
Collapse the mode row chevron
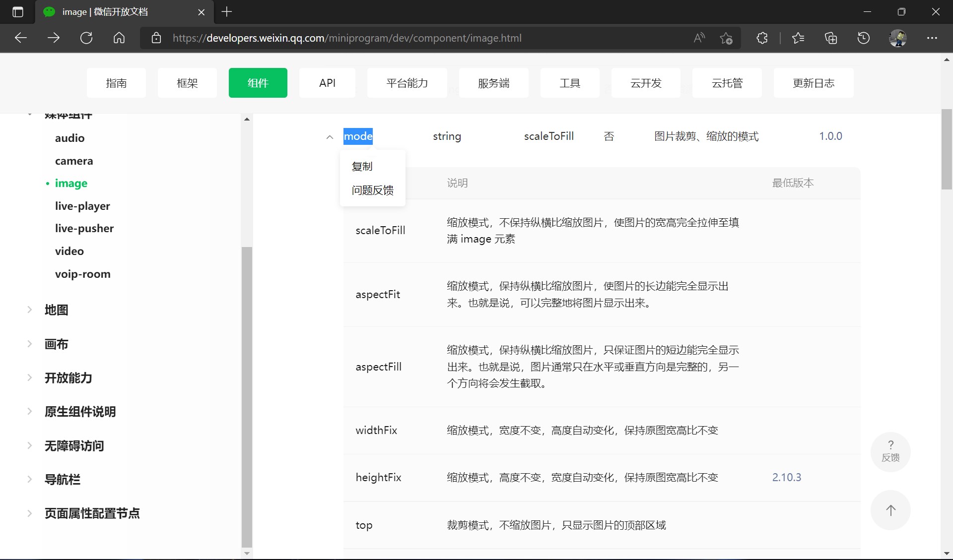pos(330,137)
